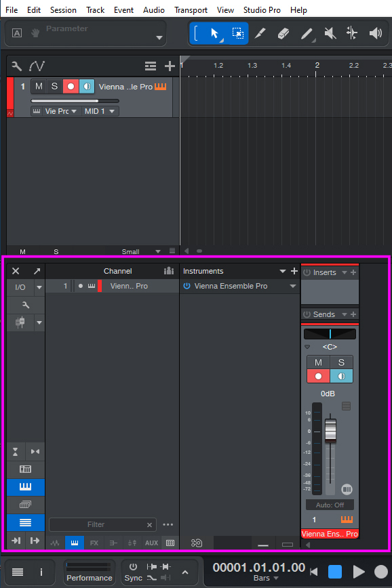Detach the mixer console panel
The width and height of the screenshot is (392, 588).
pos(37,271)
